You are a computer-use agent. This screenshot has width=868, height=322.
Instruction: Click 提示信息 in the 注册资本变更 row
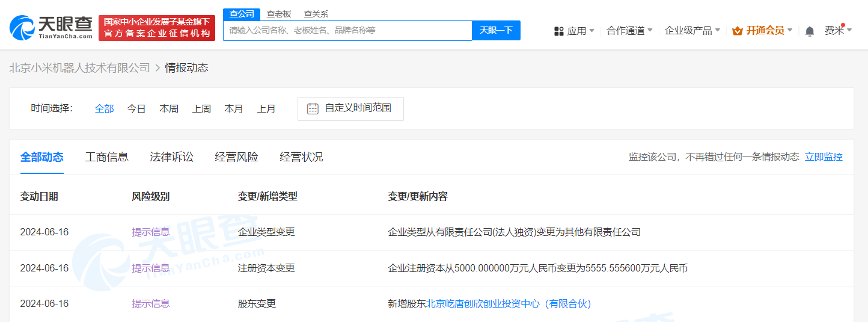[x=151, y=268]
